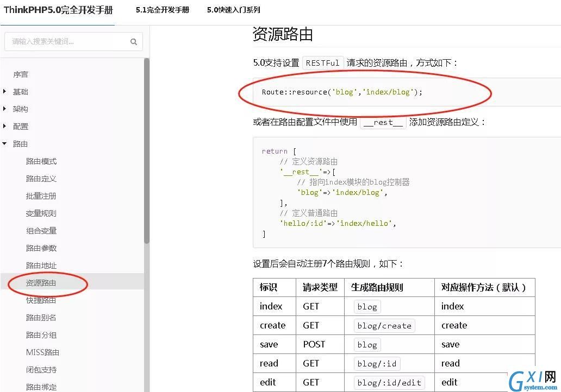561x392 pixels.
Task: Click the RESTFul inline code tag
Action: point(323,63)
